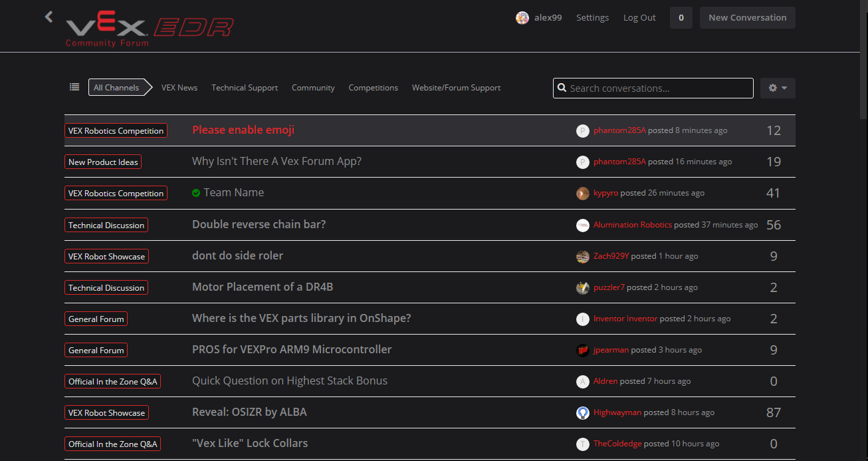Open PROS for VEXPro ARM9 Microcontroller
Viewport: 868px width, 461px height.
point(292,350)
